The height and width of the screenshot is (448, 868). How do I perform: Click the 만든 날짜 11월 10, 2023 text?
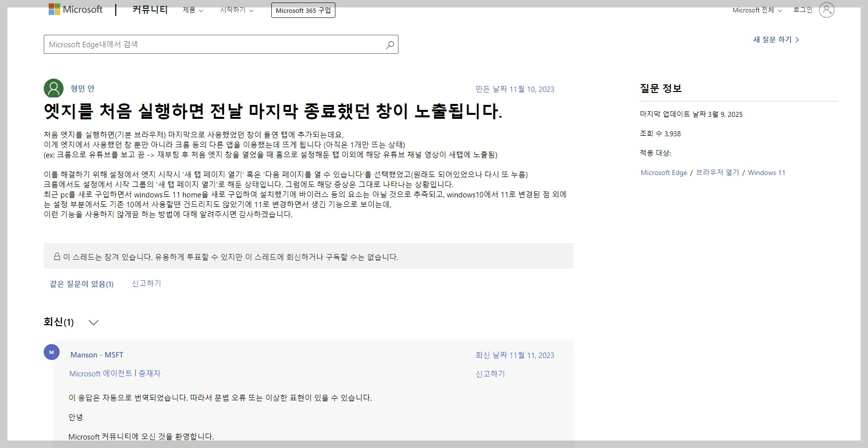(x=515, y=89)
